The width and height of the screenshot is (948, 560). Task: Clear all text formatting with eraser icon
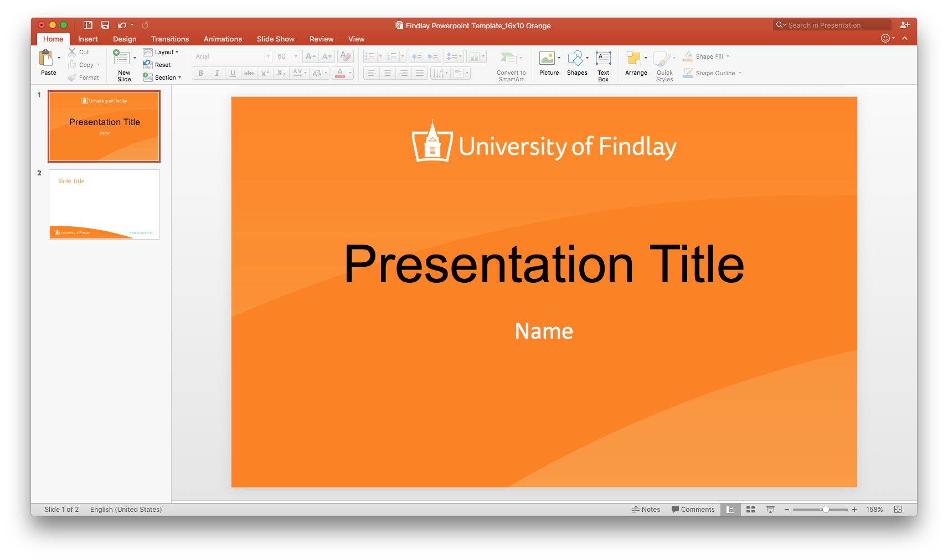point(346,56)
